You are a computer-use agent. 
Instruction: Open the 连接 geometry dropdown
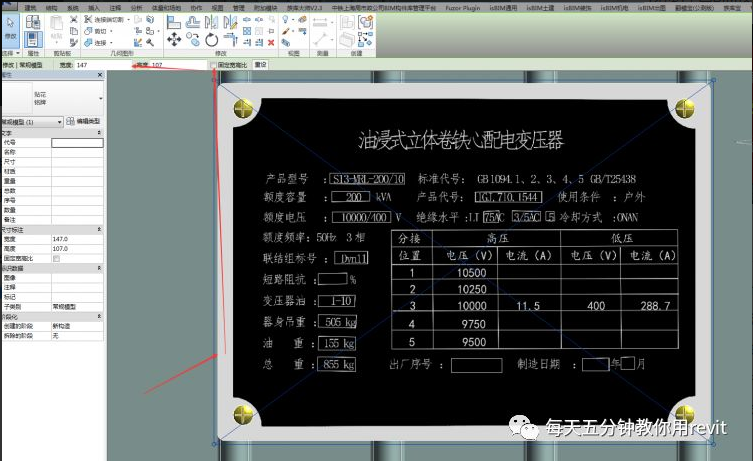coord(111,43)
